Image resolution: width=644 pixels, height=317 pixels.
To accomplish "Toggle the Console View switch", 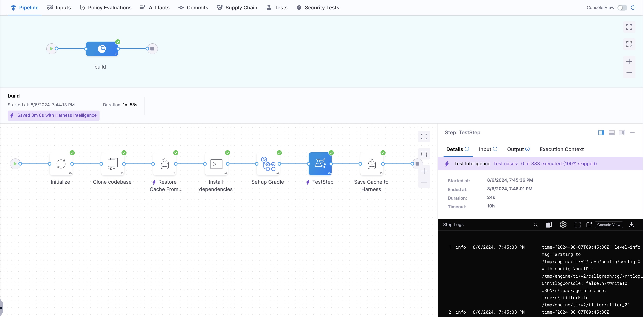I will [x=622, y=8].
